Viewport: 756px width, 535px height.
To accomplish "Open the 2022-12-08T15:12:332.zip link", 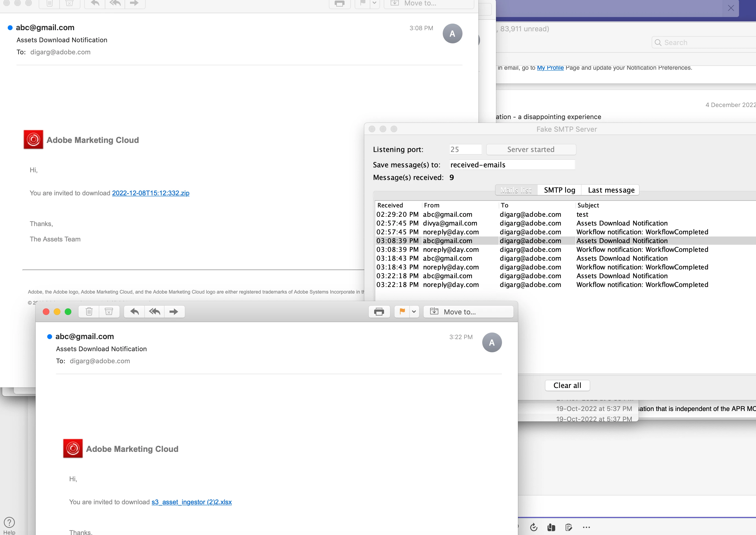I will click(x=151, y=193).
